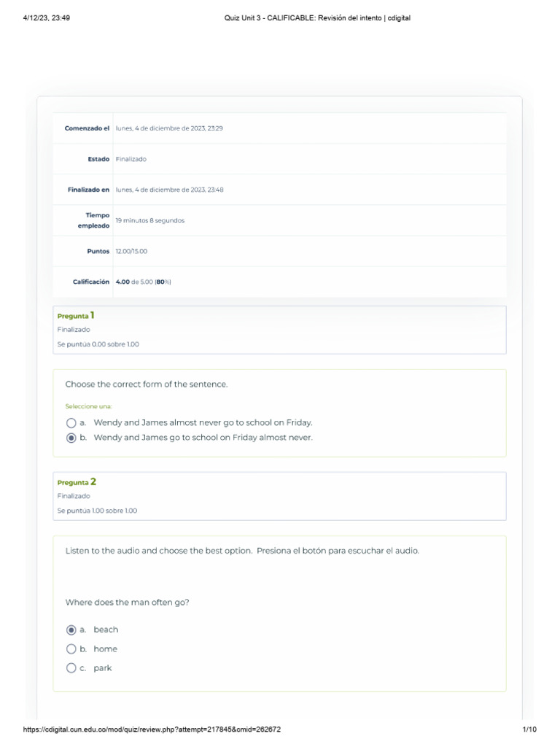The height and width of the screenshot is (747, 560).
Task: Select option a: Wendy and James almost never
Action: (71, 422)
